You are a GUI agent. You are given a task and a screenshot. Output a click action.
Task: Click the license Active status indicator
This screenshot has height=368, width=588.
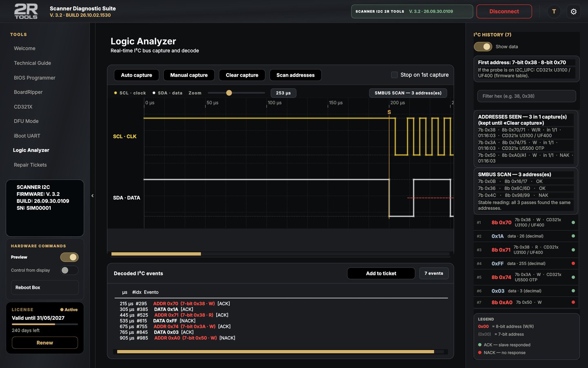(69, 310)
